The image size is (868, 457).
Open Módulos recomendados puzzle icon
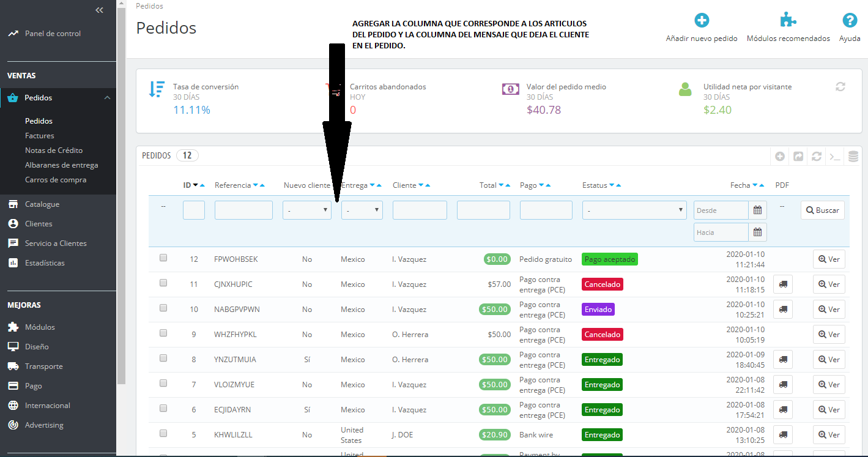click(788, 20)
